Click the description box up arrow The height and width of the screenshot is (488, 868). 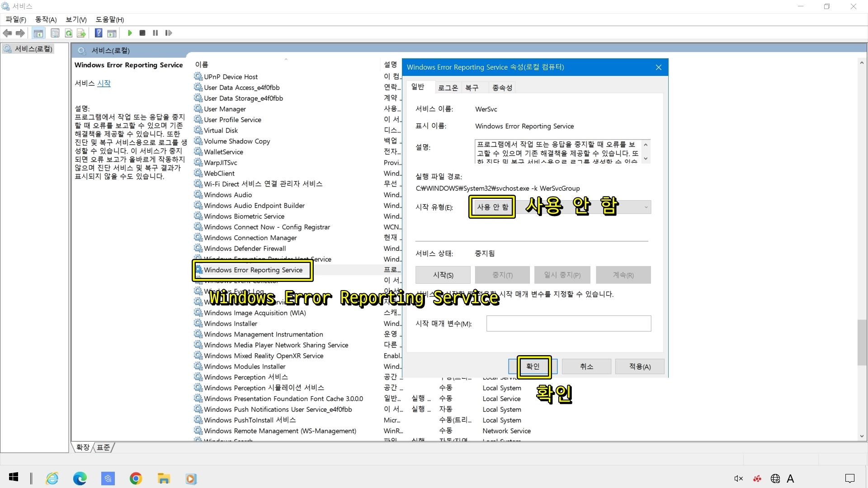(646, 145)
